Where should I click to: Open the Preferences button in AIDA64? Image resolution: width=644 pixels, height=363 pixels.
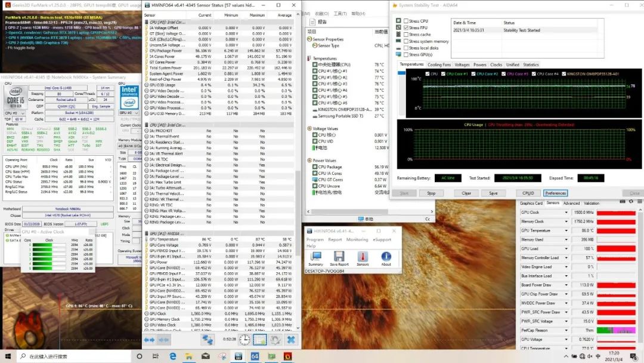tap(555, 193)
